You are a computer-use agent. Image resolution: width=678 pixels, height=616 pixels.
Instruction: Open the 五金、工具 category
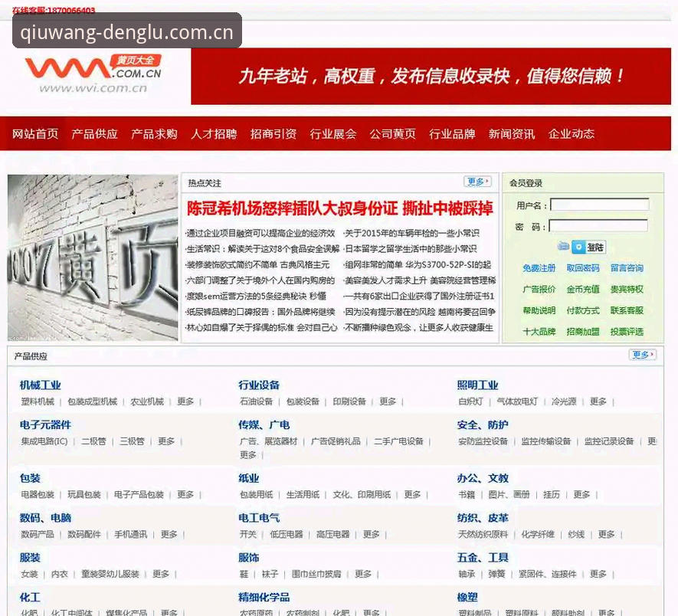pyautogui.click(x=483, y=558)
